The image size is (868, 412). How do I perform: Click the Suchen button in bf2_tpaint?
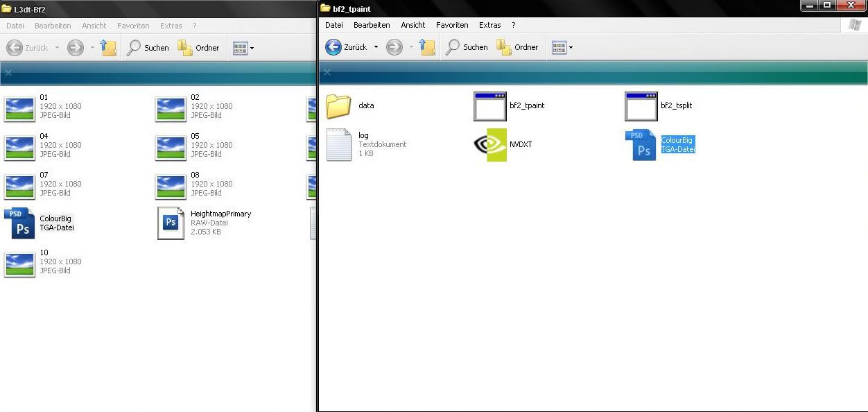pyautogui.click(x=467, y=47)
